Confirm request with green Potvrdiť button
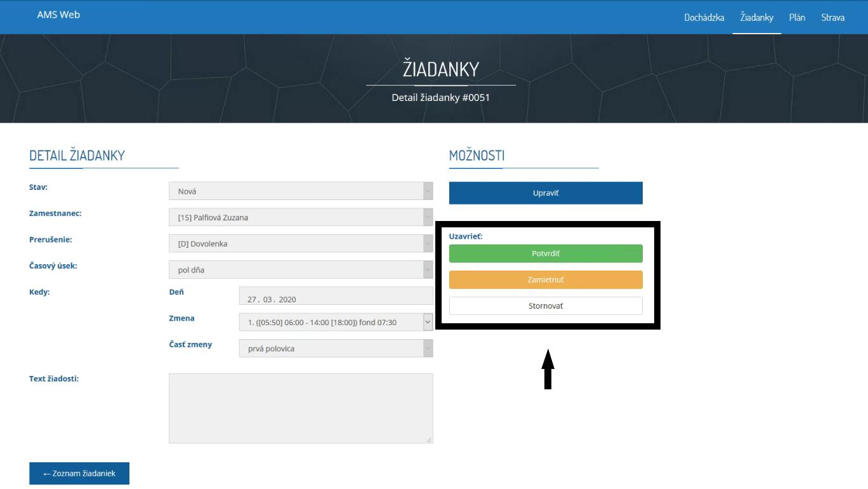The width and height of the screenshot is (868, 489). tap(546, 253)
